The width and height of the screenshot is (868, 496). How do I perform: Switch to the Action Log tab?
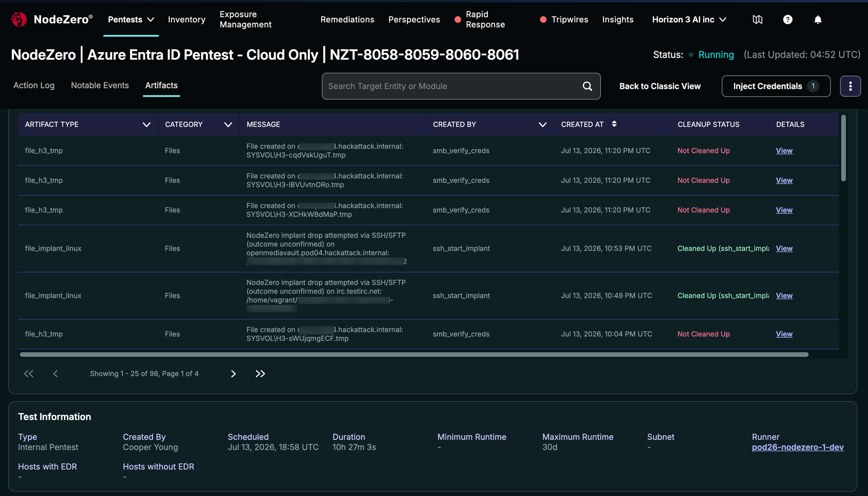(x=34, y=85)
